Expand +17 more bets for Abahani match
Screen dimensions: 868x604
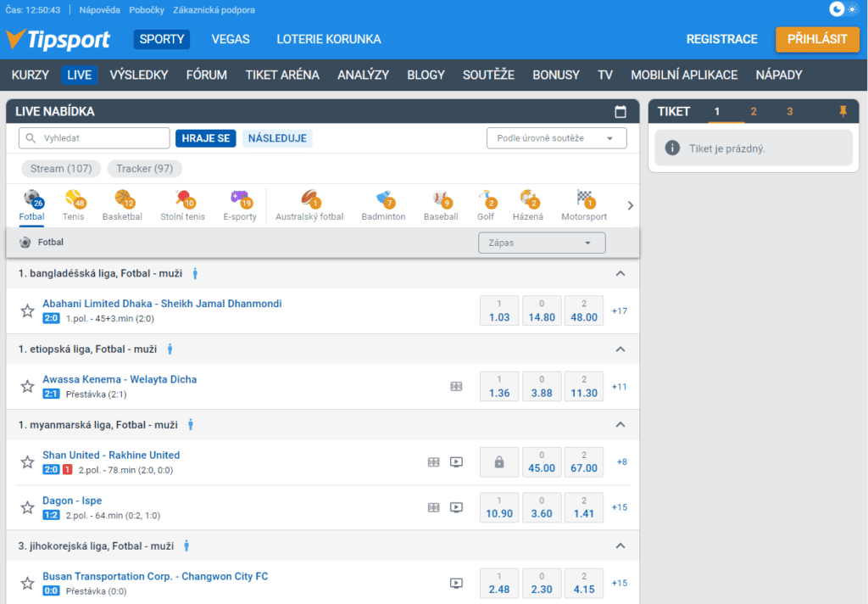[x=620, y=310]
